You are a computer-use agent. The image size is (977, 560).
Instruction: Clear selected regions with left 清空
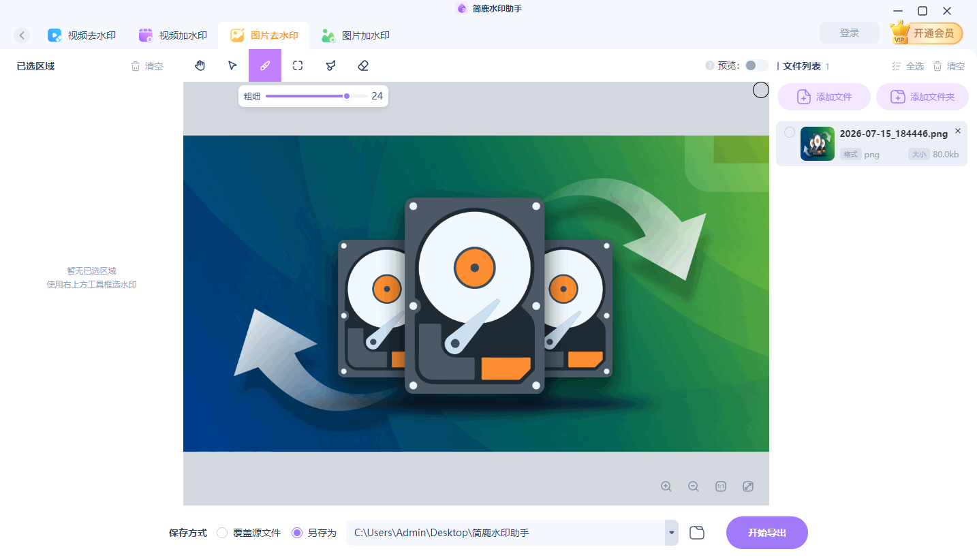point(147,66)
